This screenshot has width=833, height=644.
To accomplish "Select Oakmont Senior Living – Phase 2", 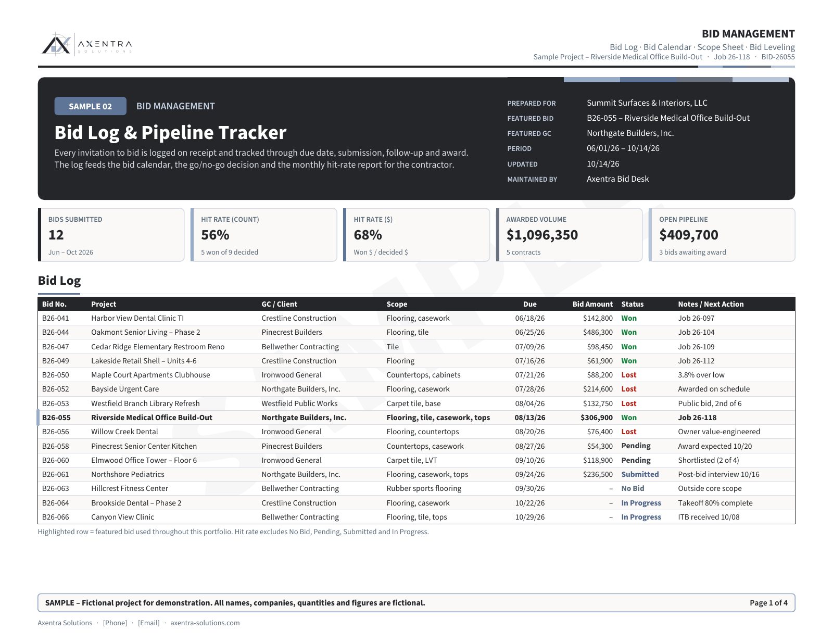I will point(146,332).
